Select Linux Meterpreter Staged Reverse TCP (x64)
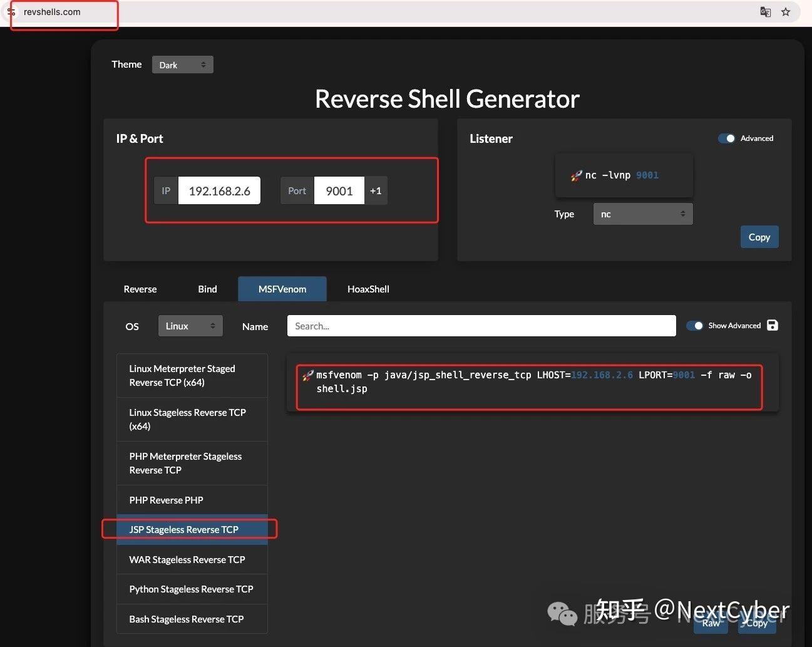812x647 pixels. (x=192, y=375)
